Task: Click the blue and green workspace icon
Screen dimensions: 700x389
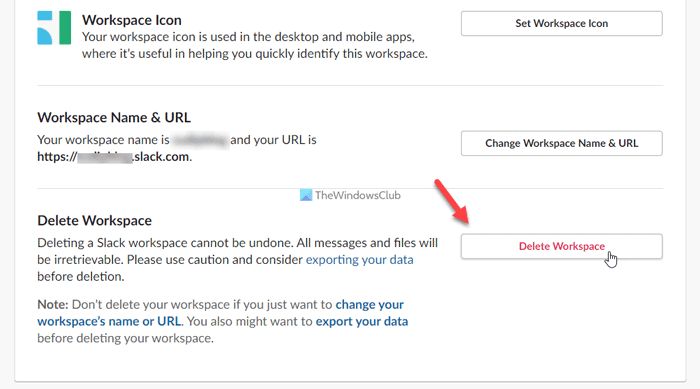Action: [x=54, y=28]
